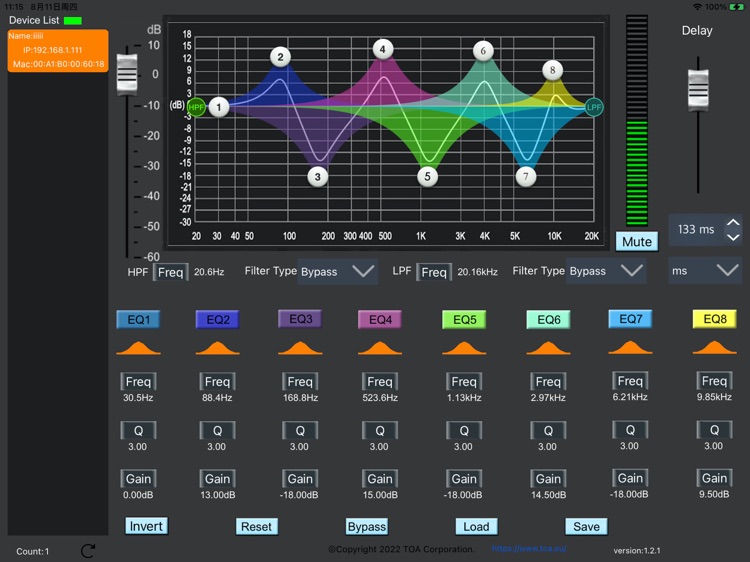Open the LPF Filter Type dropdown
The height and width of the screenshot is (562, 750).
point(606,271)
